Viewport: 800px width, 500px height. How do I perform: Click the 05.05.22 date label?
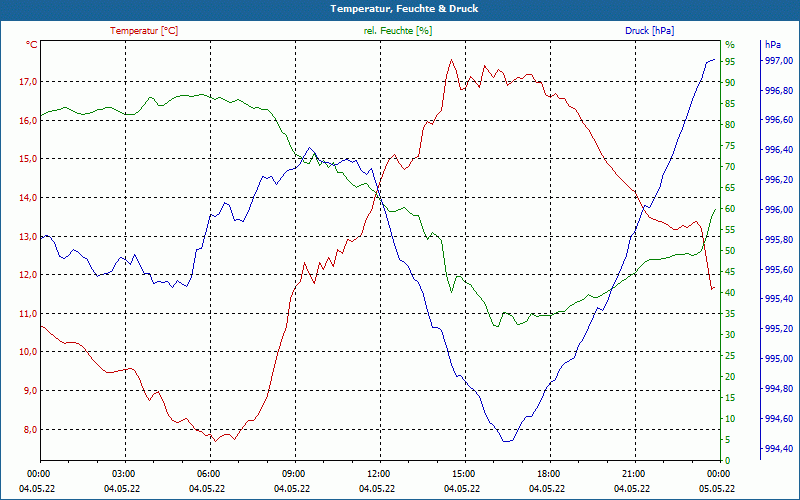717,489
